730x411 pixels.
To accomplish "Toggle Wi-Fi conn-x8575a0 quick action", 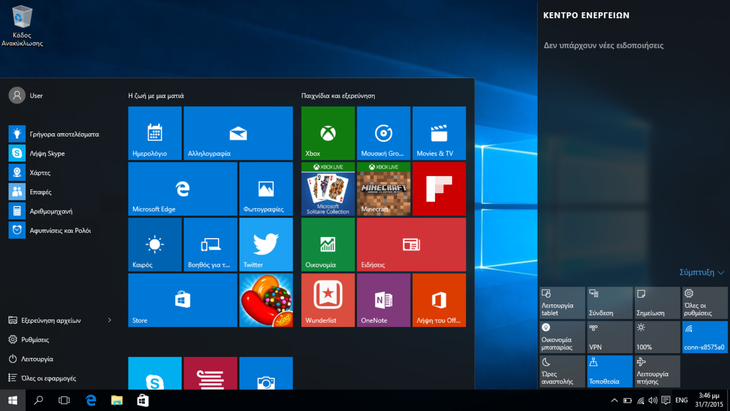I will 705,337.
